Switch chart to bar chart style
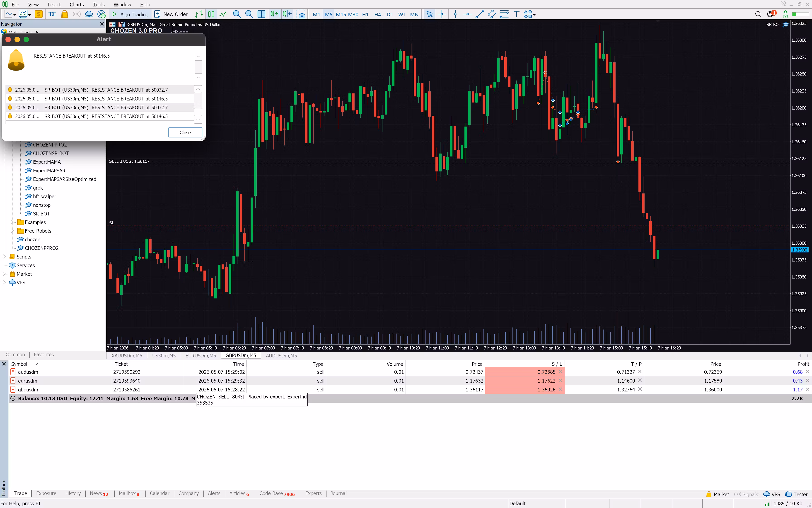This screenshot has height=508, width=812. (199, 14)
